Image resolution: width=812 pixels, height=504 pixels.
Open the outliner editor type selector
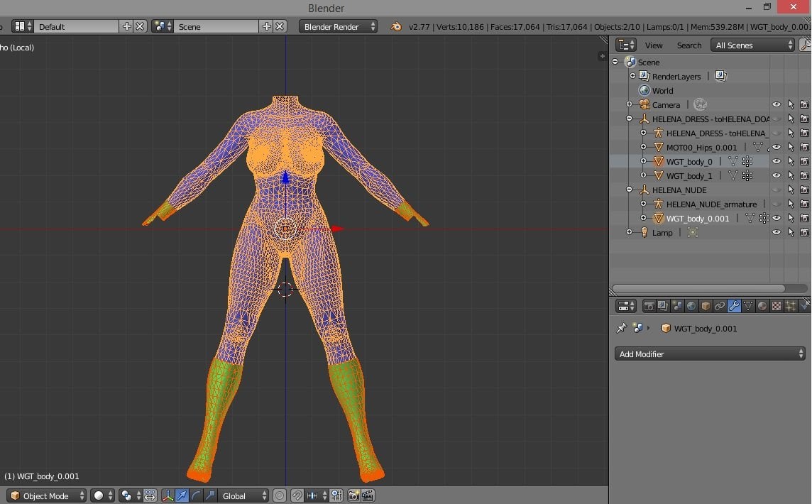[x=625, y=45]
